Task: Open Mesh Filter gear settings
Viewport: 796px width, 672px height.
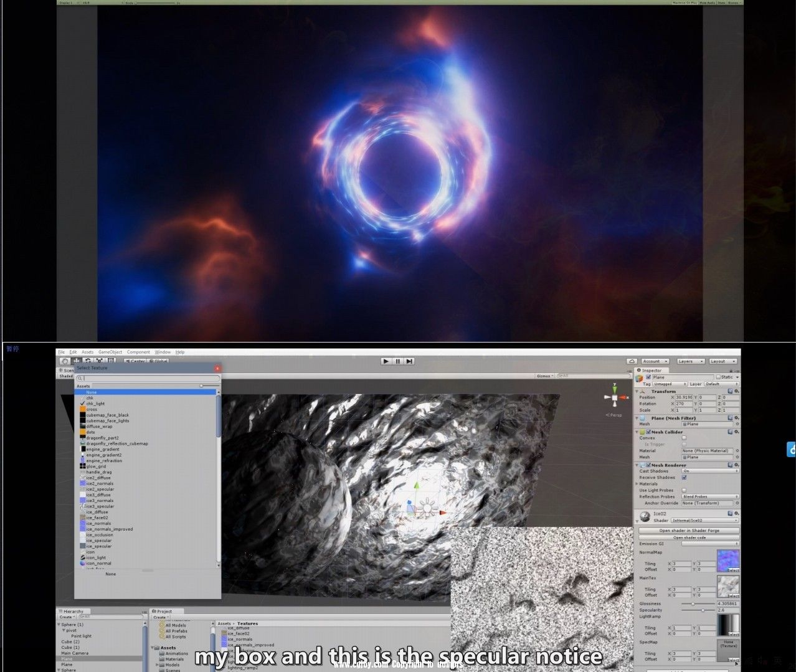Action: tap(737, 418)
